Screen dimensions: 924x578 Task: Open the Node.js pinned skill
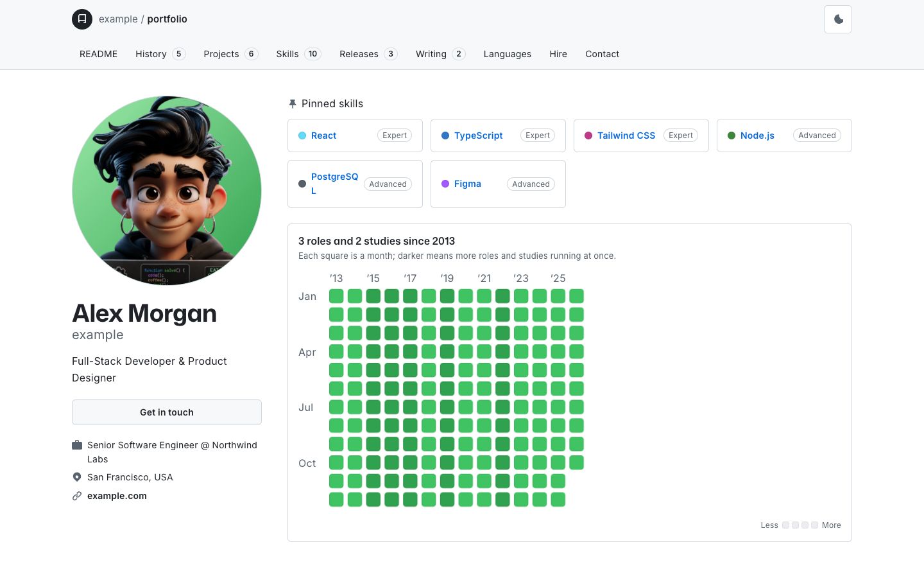point(757,136)
